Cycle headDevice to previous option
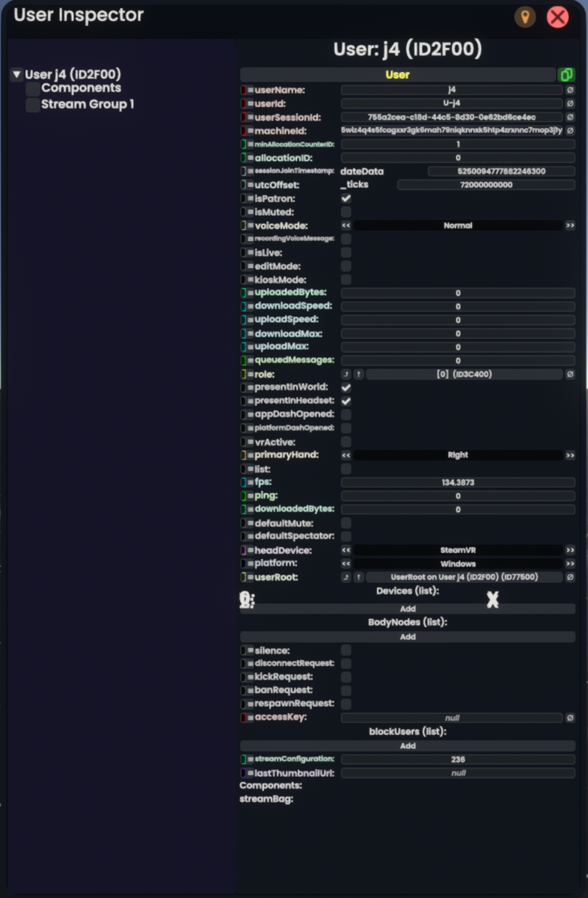Screen dimensions: 588x898 [346, 550]
